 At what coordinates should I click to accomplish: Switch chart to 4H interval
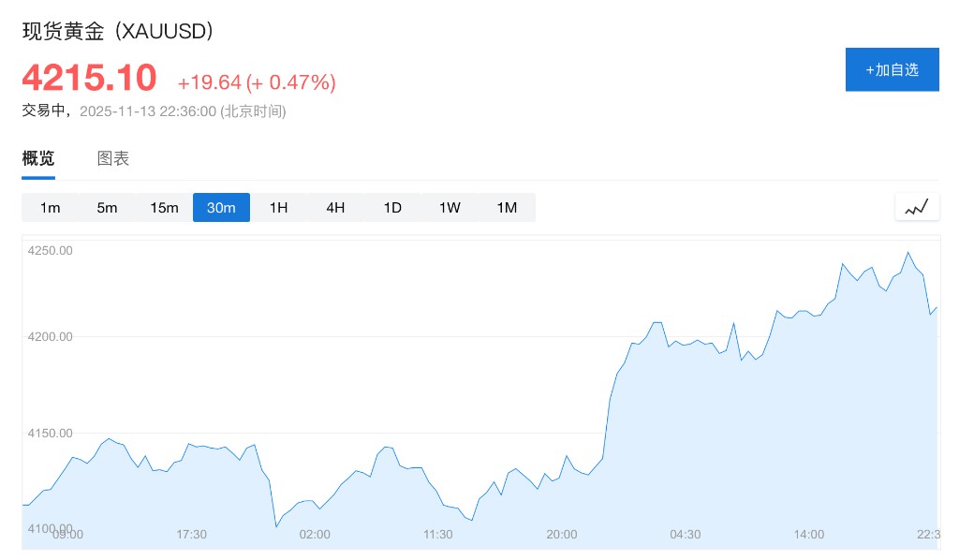point(335,207)
